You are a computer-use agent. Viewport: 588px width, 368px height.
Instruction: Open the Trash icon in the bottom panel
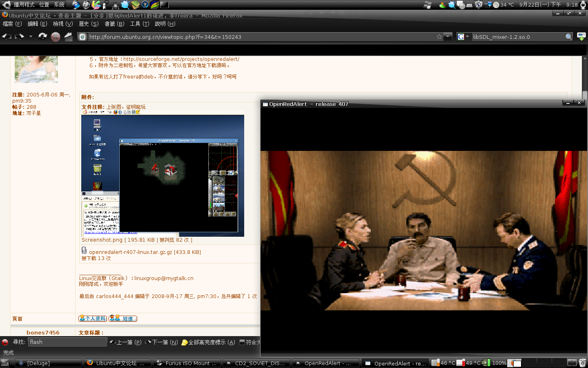pos(583,363)
